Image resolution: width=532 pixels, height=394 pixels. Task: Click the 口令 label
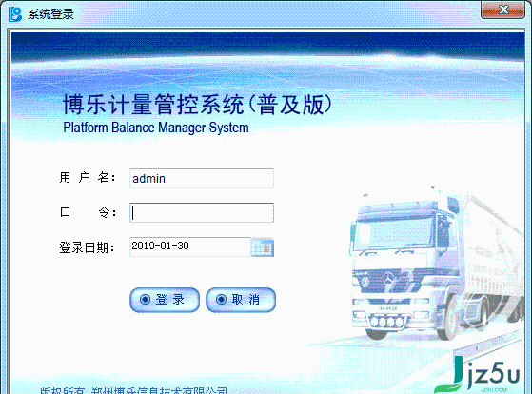point(88,212)
